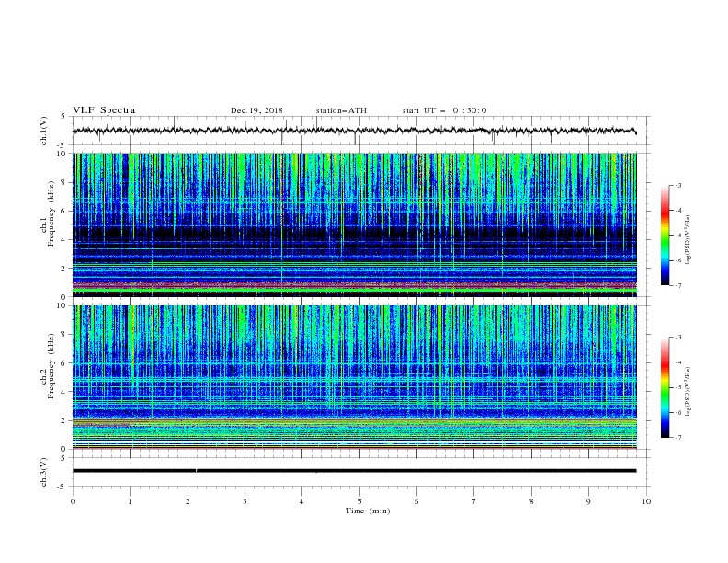Click the '8' kHz tick of ch.1 frequency axis
Screen dimensions: 728x563
[x=64, y=182]
